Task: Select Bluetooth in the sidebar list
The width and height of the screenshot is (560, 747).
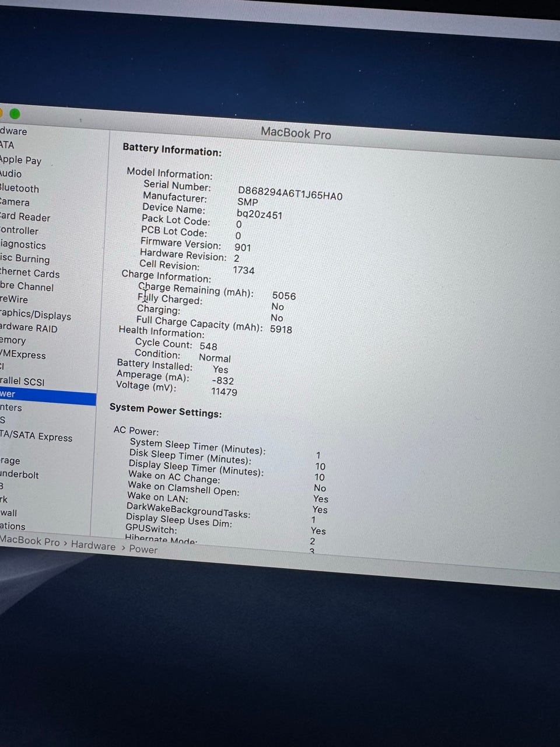Action: point(20,189)
